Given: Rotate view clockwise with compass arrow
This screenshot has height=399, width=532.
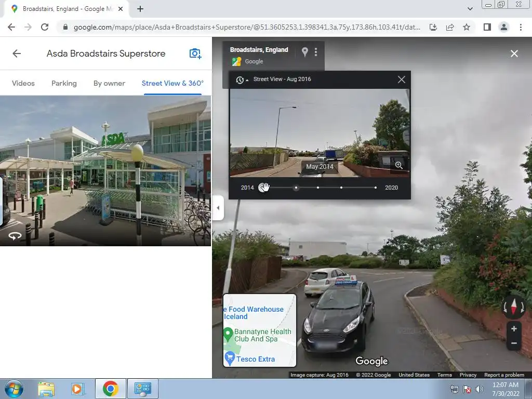Looking at the screenshot, I should coord(523,308).
